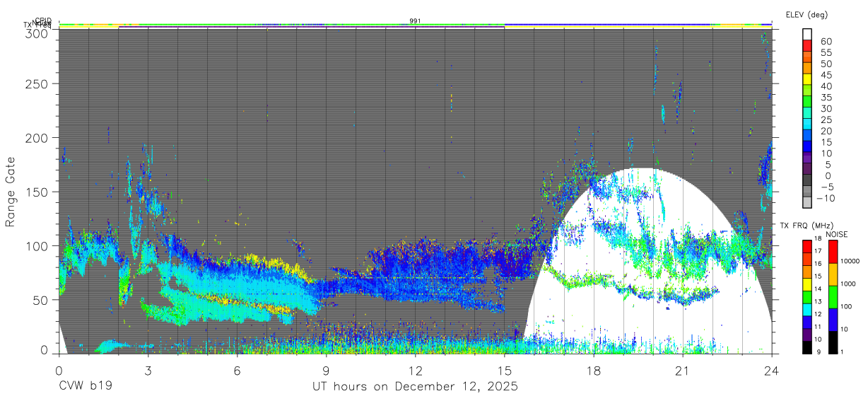Click the 'NOISE' legend title
The height and width of the screenshot is (401, 868).
[x=836, y=234]
